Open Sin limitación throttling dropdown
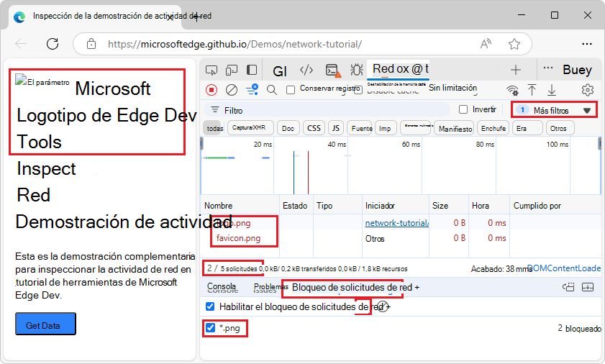The image size is (605, 364). click(x=453, y=88)
